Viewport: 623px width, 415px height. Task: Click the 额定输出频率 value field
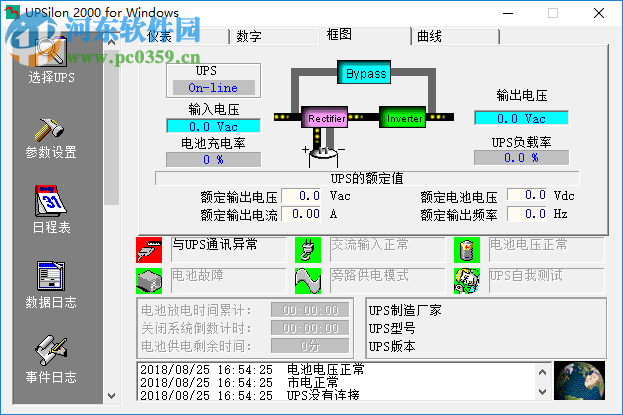[x=527, y=214]
